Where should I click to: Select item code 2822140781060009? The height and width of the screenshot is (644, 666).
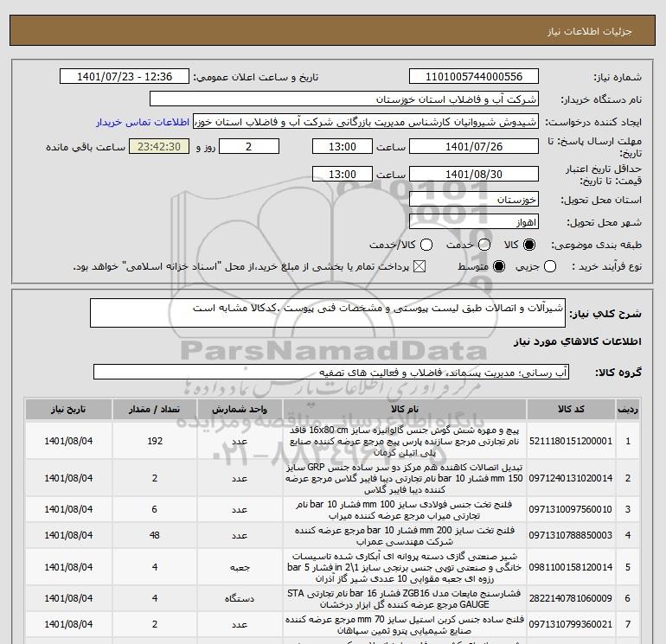571,598
